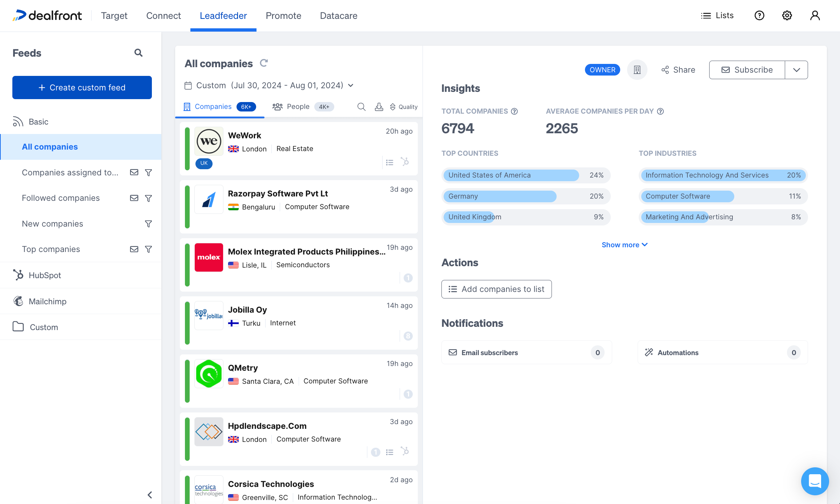Click the feeds search magnifier icon

[138, 53]
